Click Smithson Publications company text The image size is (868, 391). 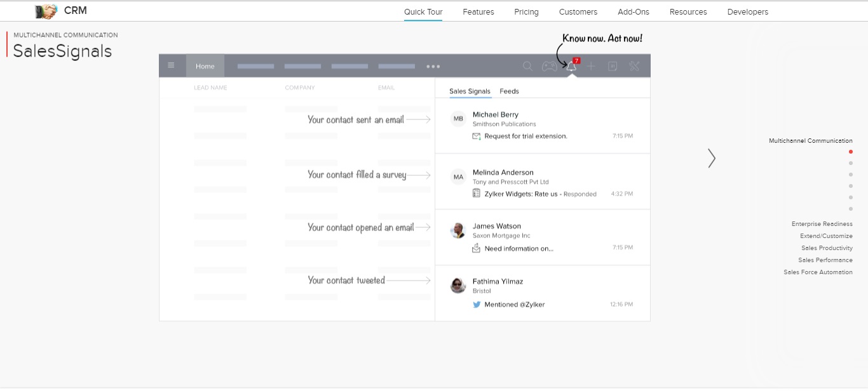click(505, 124)
